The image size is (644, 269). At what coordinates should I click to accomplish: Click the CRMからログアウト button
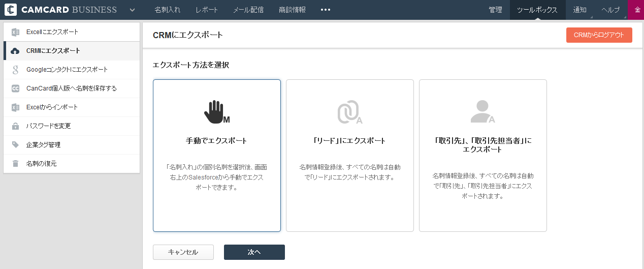pyautogui.click(x=599, y=35)
